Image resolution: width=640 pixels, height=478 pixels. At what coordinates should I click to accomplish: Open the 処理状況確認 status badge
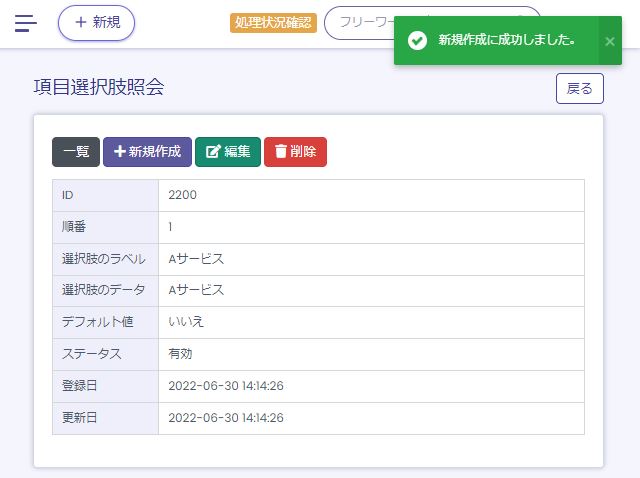click(272, 23)
